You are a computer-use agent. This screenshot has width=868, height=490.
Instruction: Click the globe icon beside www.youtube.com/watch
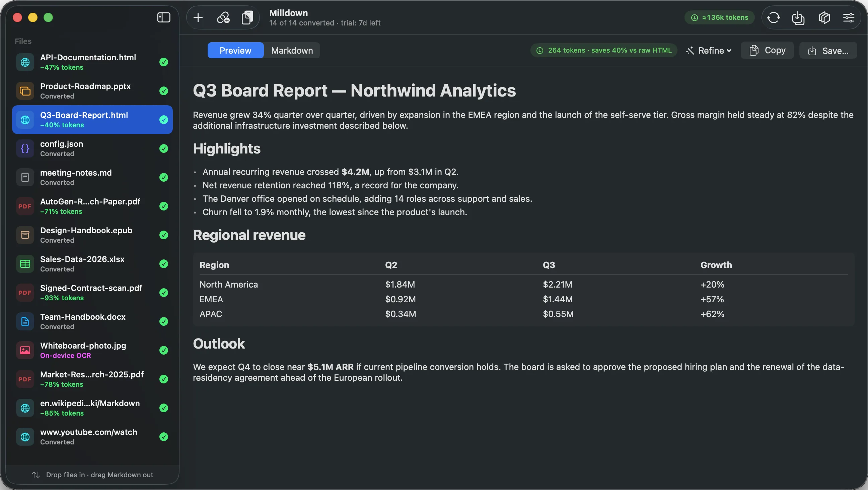click(x=25, y=437)
